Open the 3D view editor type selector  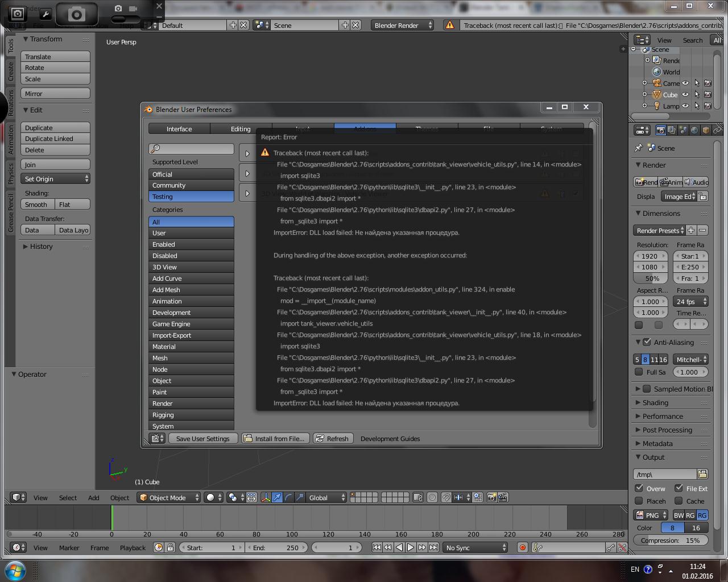[19, 497]
